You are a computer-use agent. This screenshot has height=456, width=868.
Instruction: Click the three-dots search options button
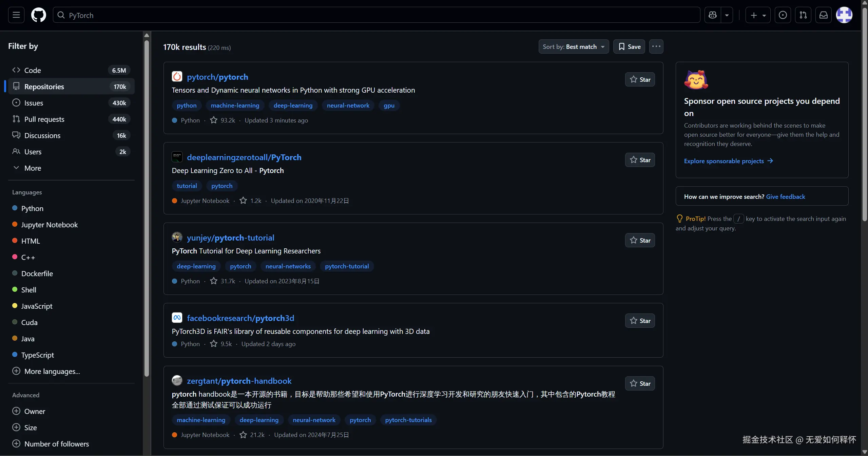(656, 46)
